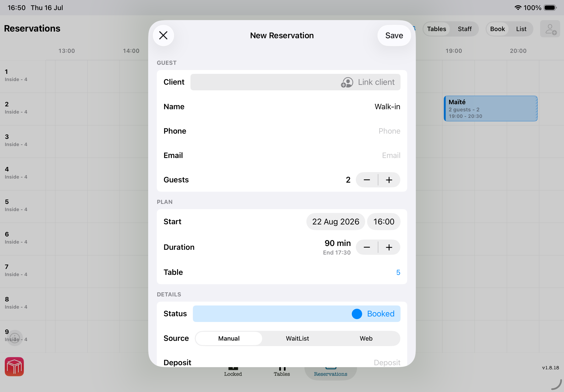
Task: Switch to Book view in header
Action: click(x=497, y=29)
